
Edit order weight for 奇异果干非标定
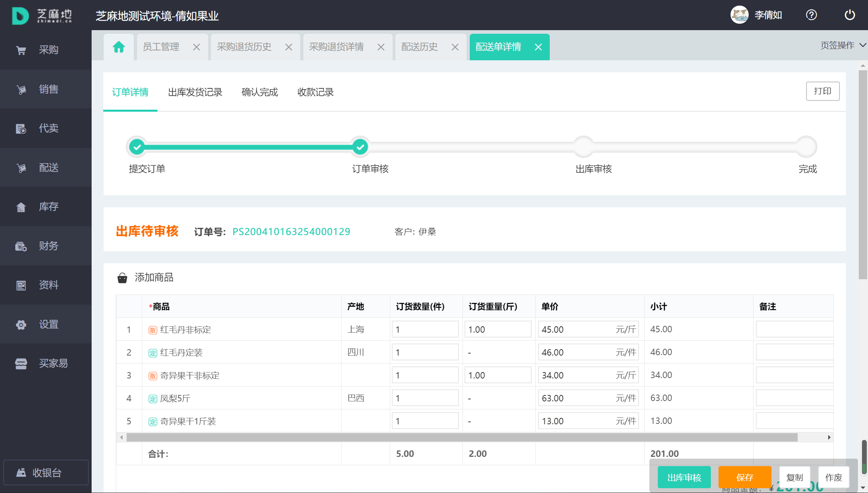(498, 375)
